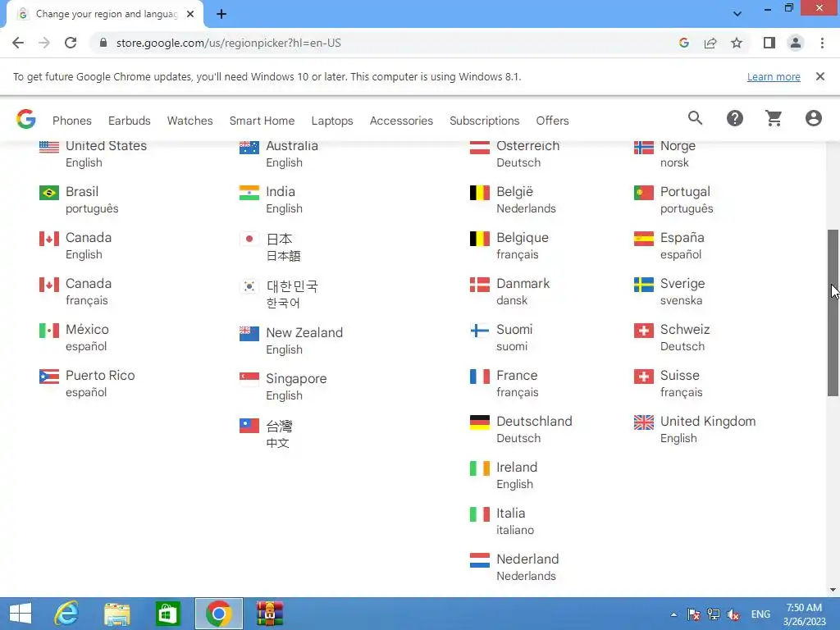This screenshot has width=840, height=630.
Task: Click the scrollbar down arrow
Action: pos(833,590)
